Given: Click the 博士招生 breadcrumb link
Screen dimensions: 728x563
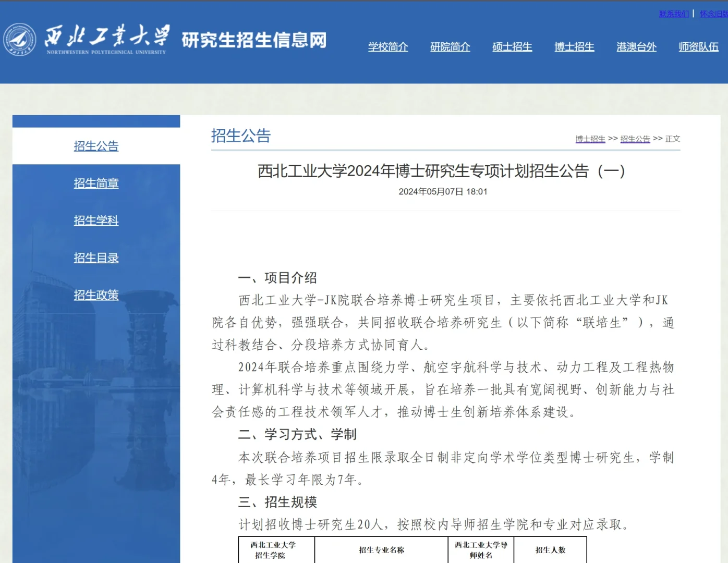Looking at the screenshot, I should (x=590, y=139).
